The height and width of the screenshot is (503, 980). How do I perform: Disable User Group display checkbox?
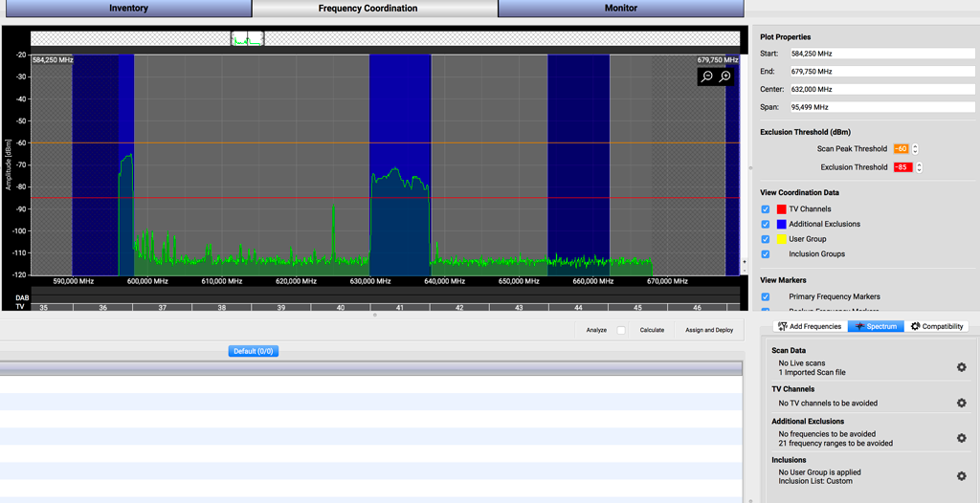766,239
